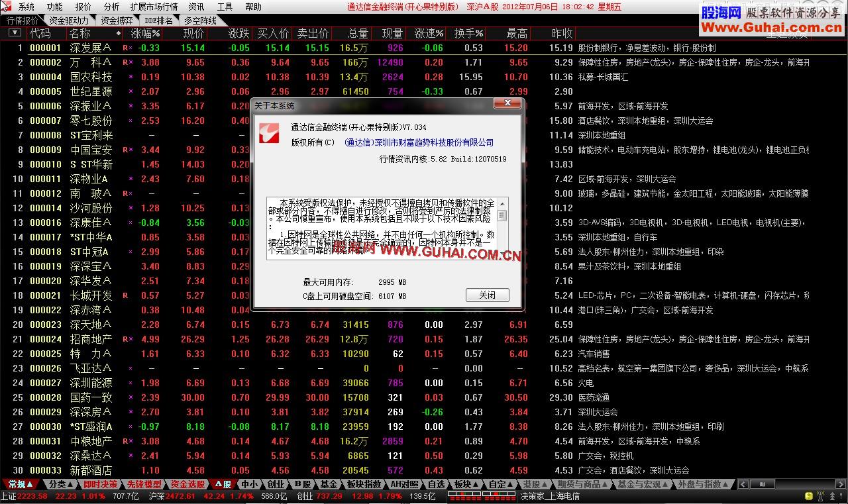Select the 即时决策 bottom tab
Screen dimensions: 848x504
coord(100,485)
